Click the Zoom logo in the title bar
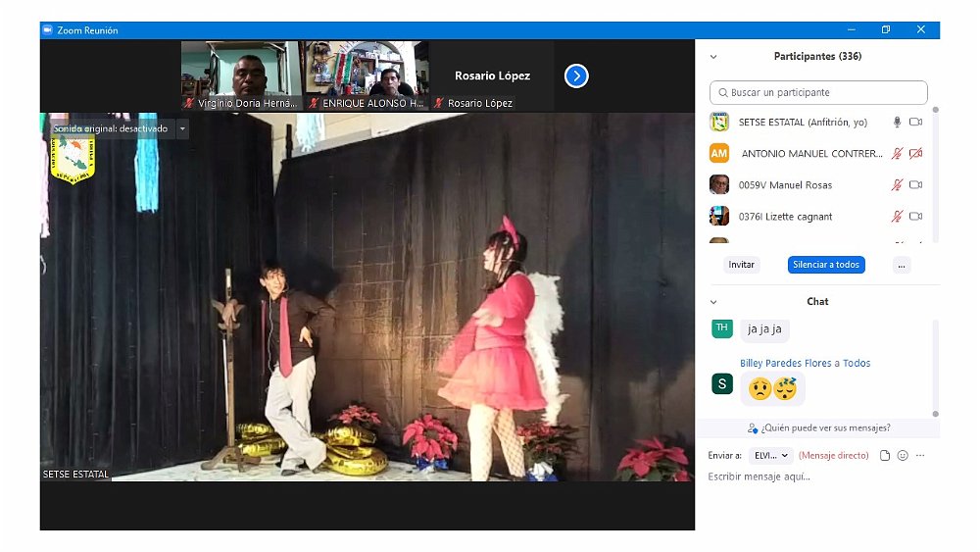Screen dimensions: 980x552 point(47,30)
